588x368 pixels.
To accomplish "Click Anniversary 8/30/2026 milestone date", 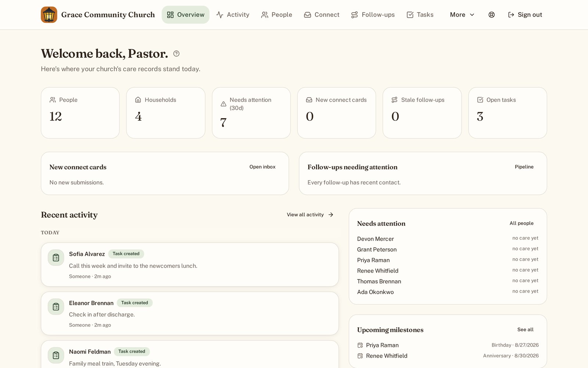I will [x=511, y=356].
